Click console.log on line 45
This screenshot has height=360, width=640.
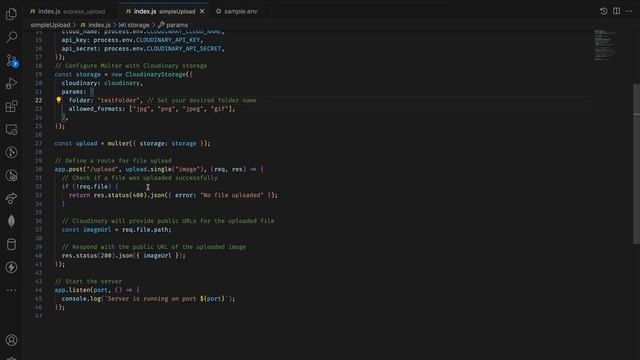click(81, 299)
